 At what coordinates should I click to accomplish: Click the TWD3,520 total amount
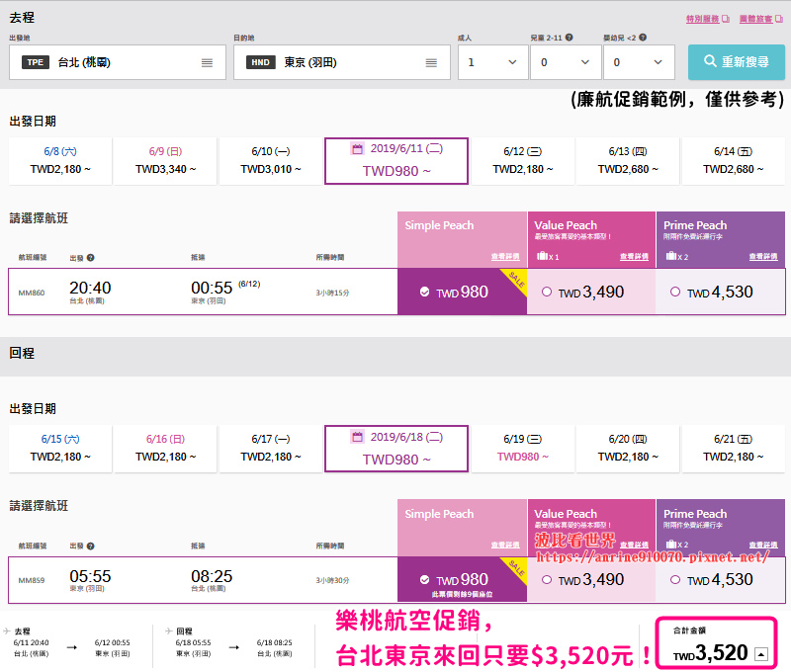(710, 653)
